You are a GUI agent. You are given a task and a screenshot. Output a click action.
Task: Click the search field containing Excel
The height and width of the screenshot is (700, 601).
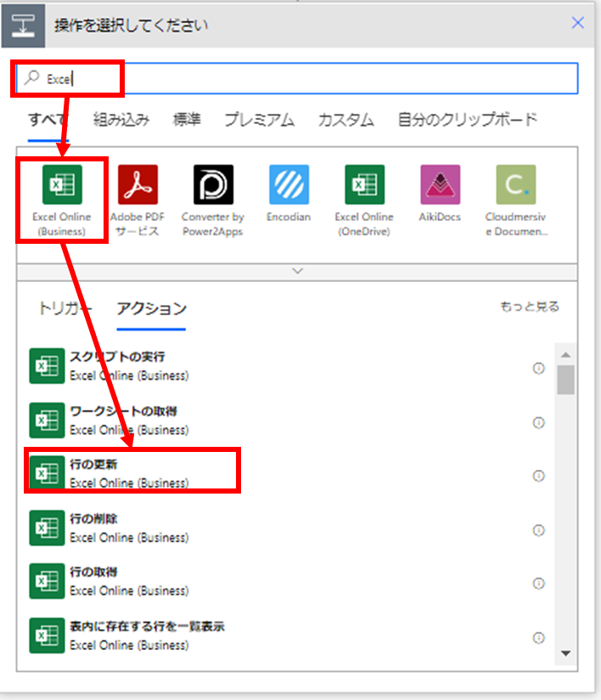click(297, 78)
